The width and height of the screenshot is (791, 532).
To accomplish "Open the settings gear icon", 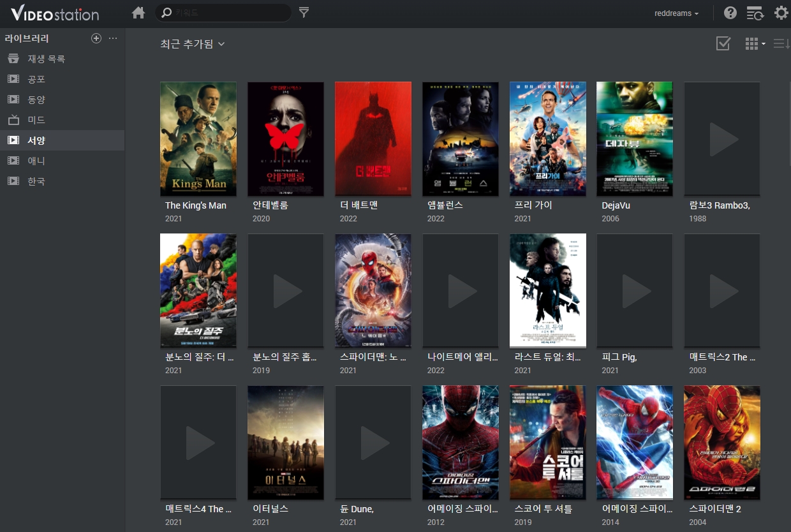I will coord(781,13).
